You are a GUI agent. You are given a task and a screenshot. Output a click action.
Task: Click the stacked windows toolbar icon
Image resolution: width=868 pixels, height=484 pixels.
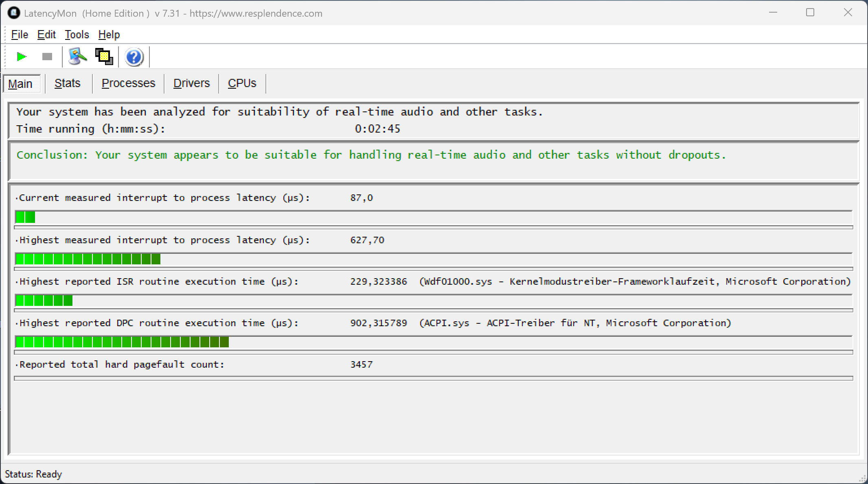(104, 57)
